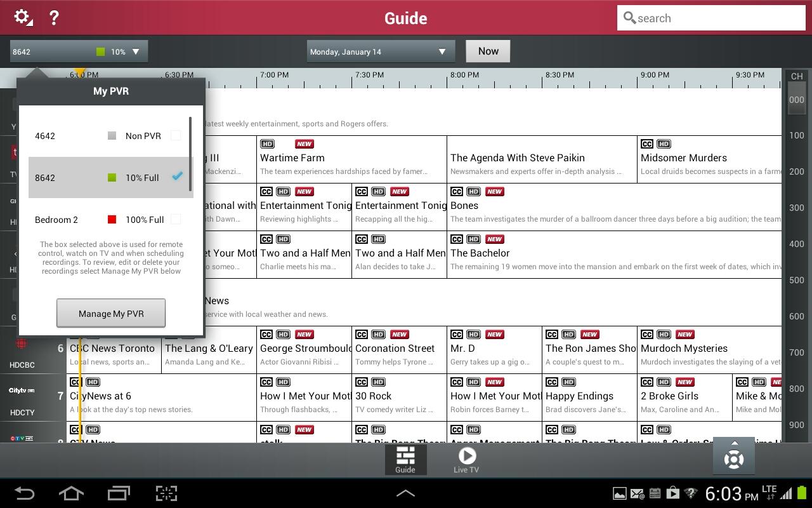This screenshot has height=508, width=812.
Task: Tap the Play Store notification icon
Action: coord(672,493)
